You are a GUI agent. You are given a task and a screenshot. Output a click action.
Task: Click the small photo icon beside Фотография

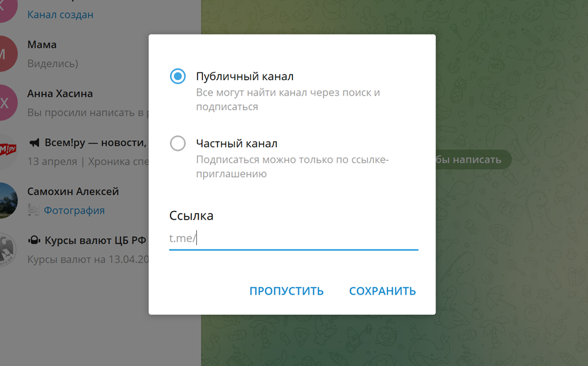tap(33, 211)
